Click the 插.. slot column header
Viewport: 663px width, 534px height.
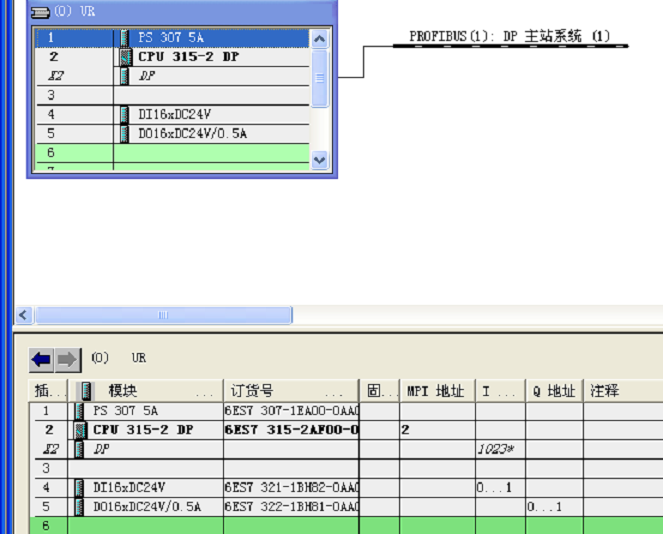(x=48, y=391)
